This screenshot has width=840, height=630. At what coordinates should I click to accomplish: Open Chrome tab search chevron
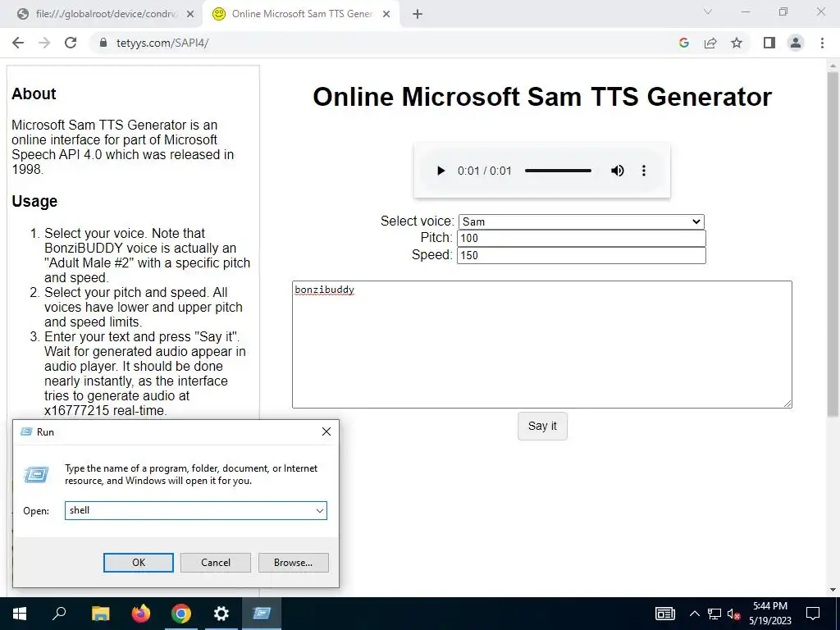coord(708,11)
